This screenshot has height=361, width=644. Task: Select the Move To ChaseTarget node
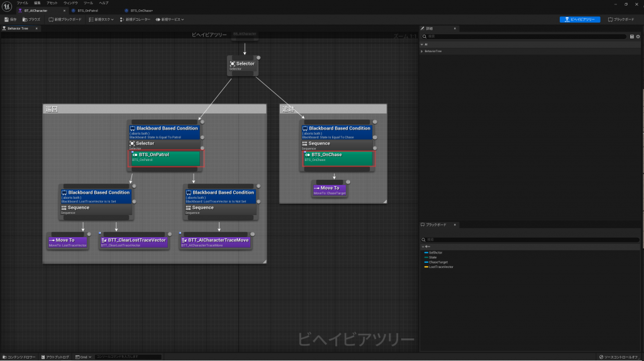tap(329, 189)
